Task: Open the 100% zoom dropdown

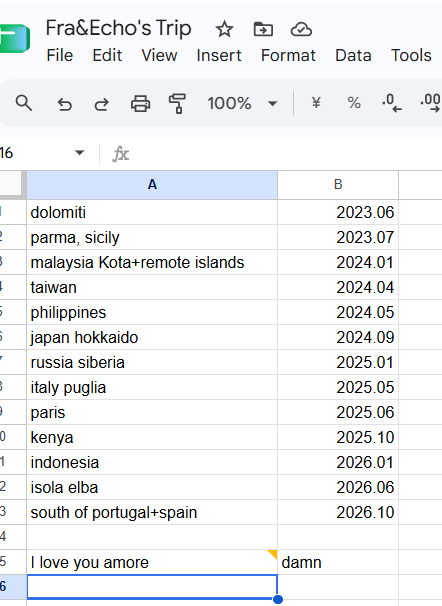Action: pyautogui.click(x=242, y=103)
